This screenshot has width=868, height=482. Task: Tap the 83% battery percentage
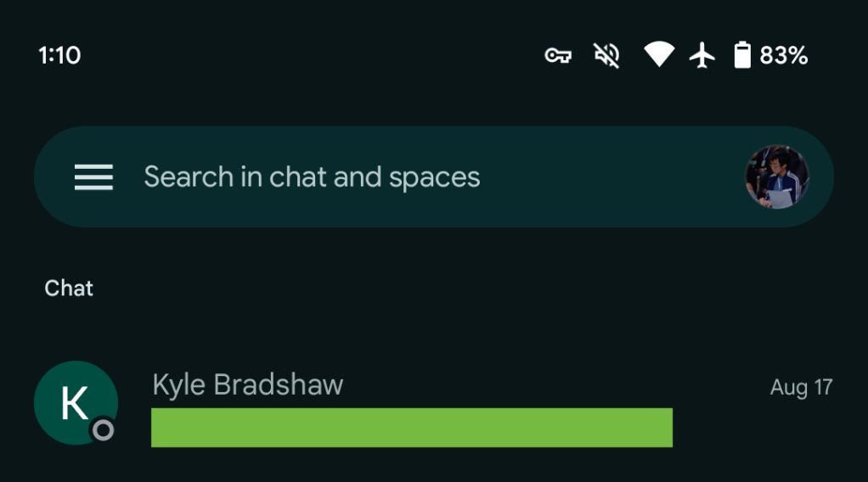pos(784,56)
